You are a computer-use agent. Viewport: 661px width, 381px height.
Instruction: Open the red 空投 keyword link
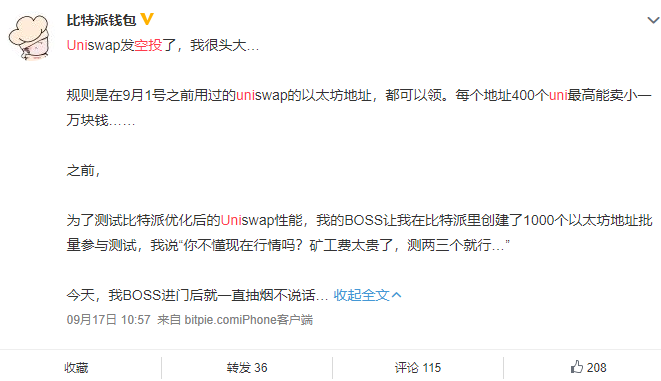(x=148, y=45)
